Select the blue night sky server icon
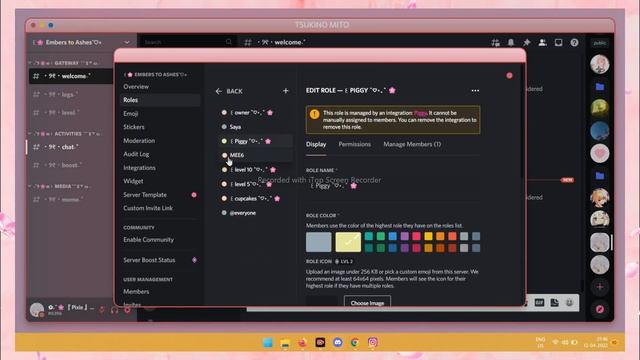Image resolution: width=640 pixels, height=360 pixels. (x=600, y=131)
